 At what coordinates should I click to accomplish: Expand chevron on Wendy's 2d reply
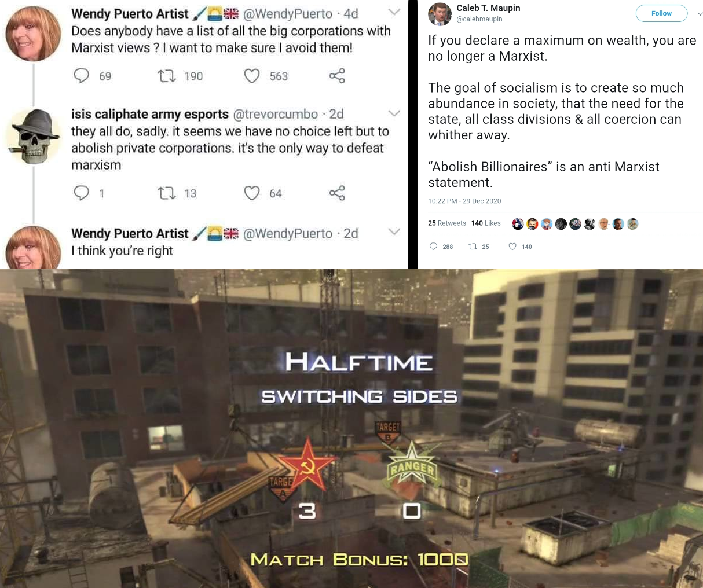click(x=394, y=231)
